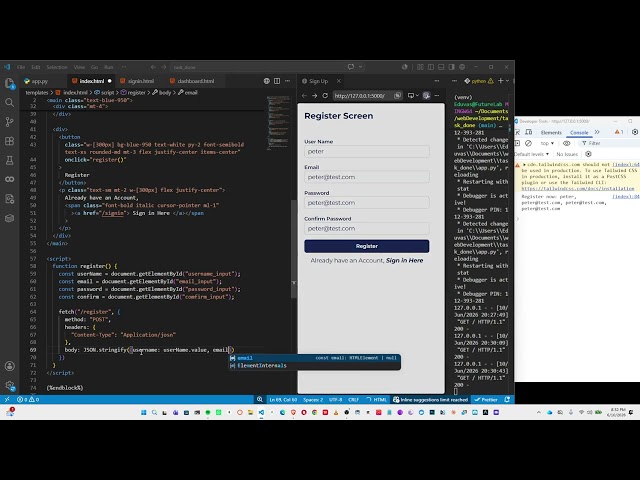Click the title bar back navigation arrow
This screenshot has width=640, height=480.
tap(153, 67)
